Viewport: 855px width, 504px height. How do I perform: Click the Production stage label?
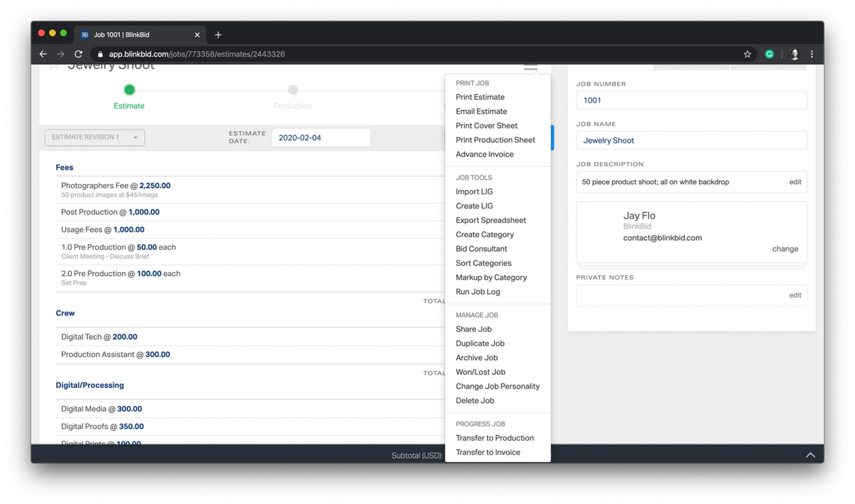pyautogui.click(x=293, y=106)
